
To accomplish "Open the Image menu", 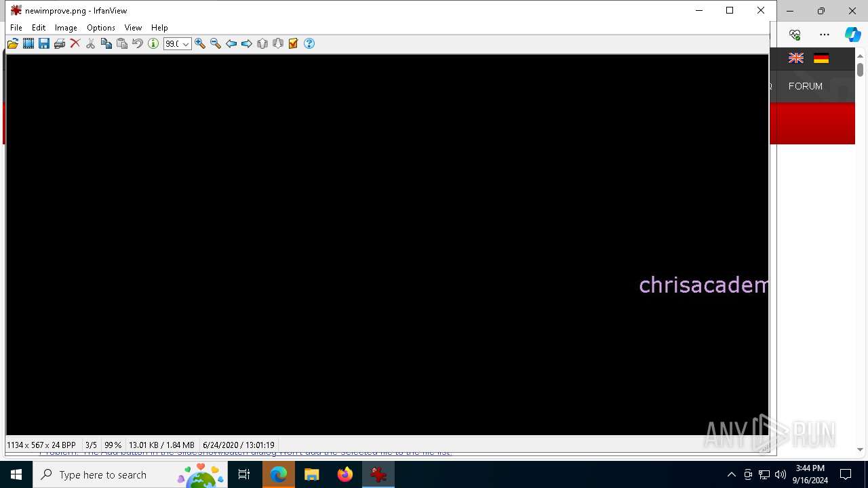I will pos(66,28).
